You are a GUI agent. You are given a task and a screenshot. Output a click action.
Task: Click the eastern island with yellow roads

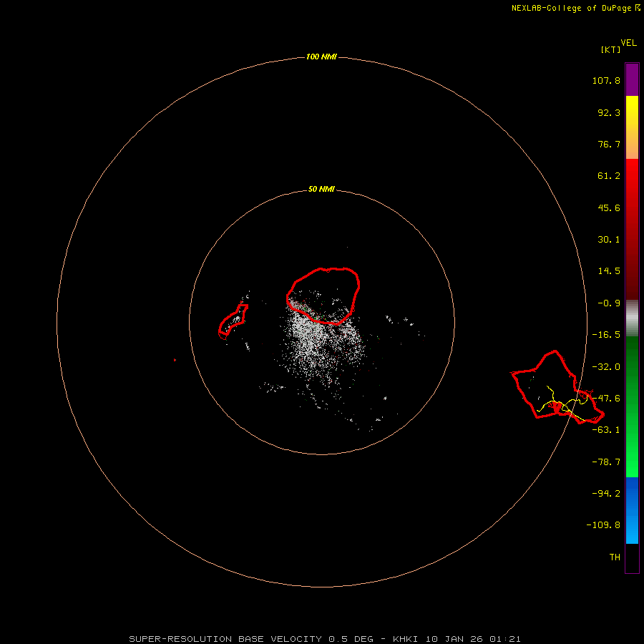coord(557,387)
